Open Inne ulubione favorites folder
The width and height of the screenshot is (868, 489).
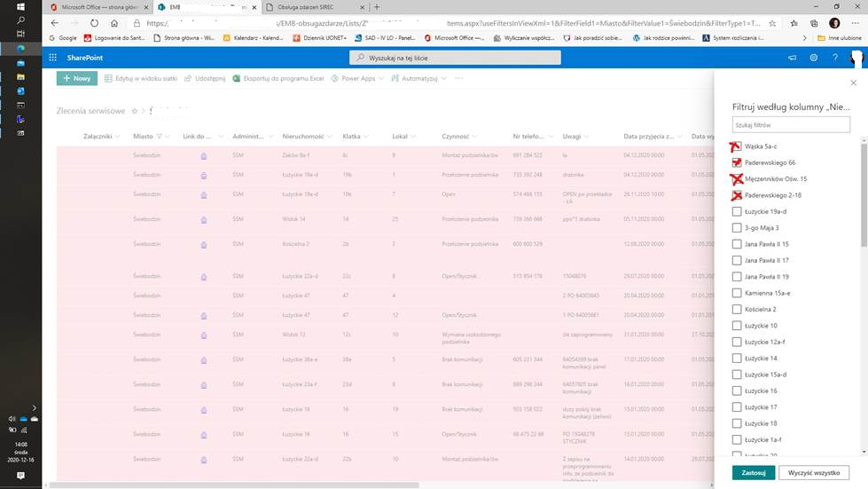(840, 38)
